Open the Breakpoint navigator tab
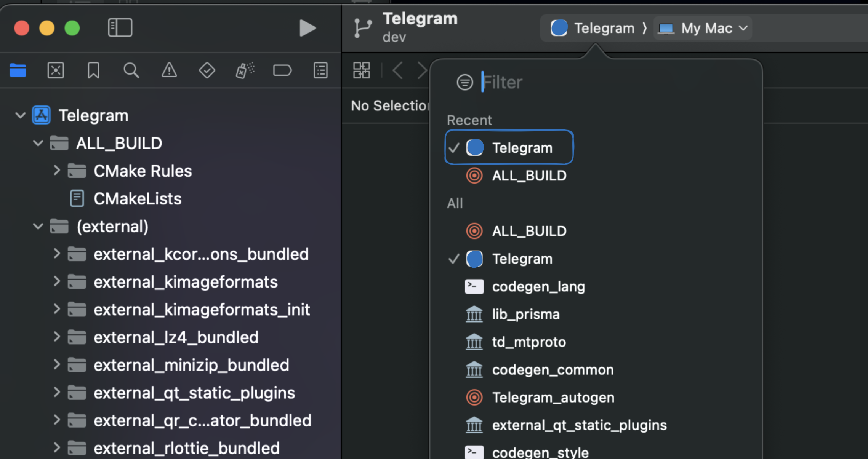The image size is (868, 460). pos(282,70)
